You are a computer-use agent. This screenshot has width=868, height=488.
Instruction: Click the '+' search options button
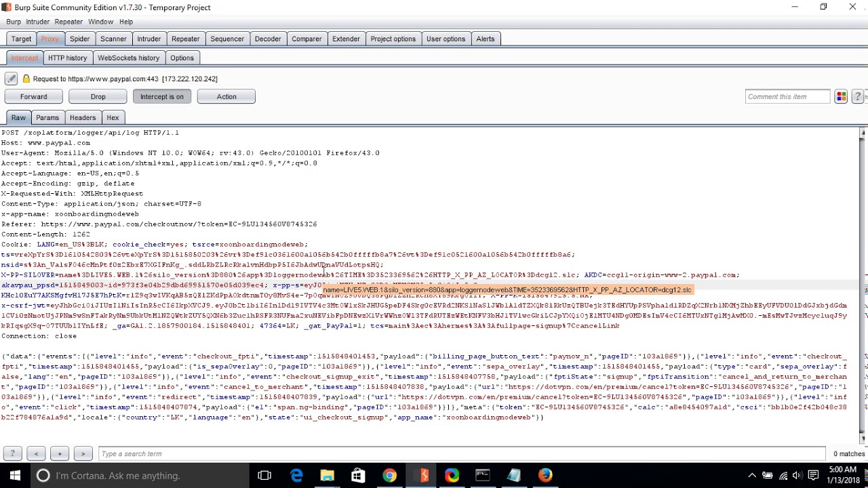click(60, 453)
